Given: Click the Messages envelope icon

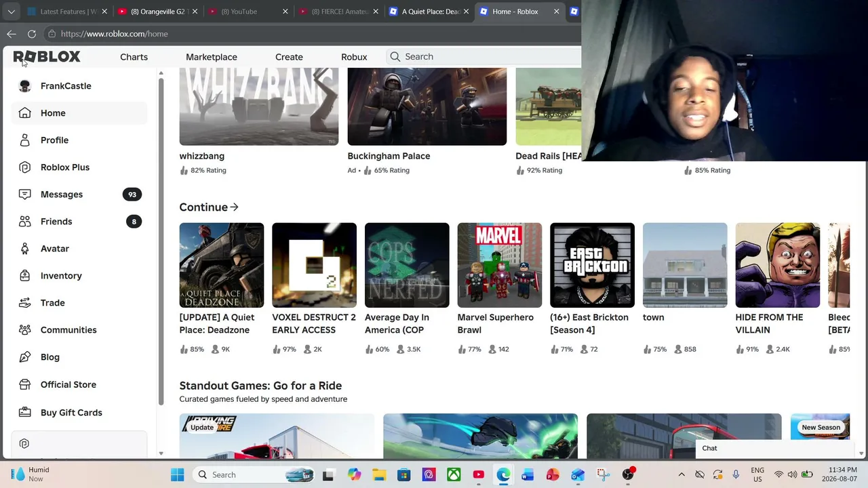Looking at the screenshot, I should [25, 195].
